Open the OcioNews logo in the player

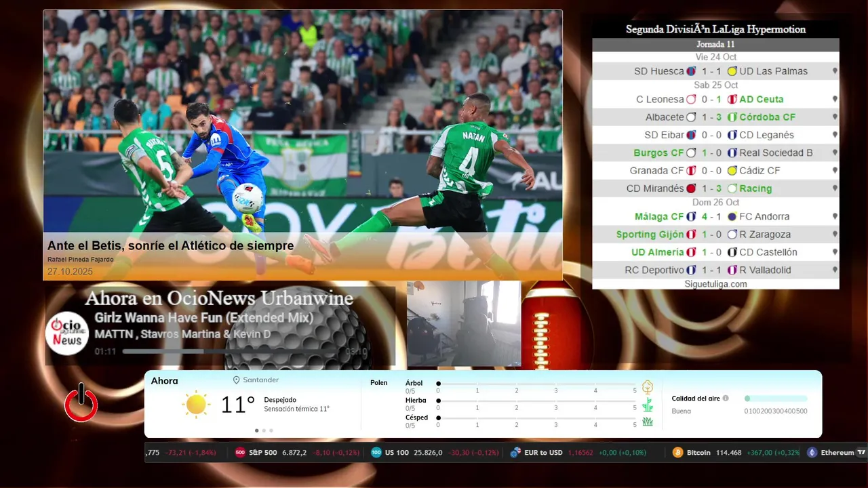click(x=67, y=333)
